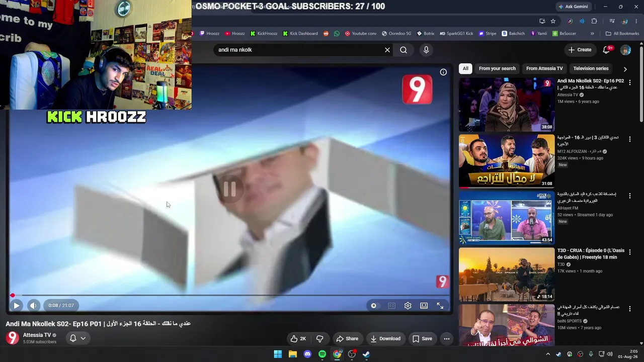Open the Reddit bookmark icon
The image size is (644, 362).
pyautogui.click(x=326, y=34)
